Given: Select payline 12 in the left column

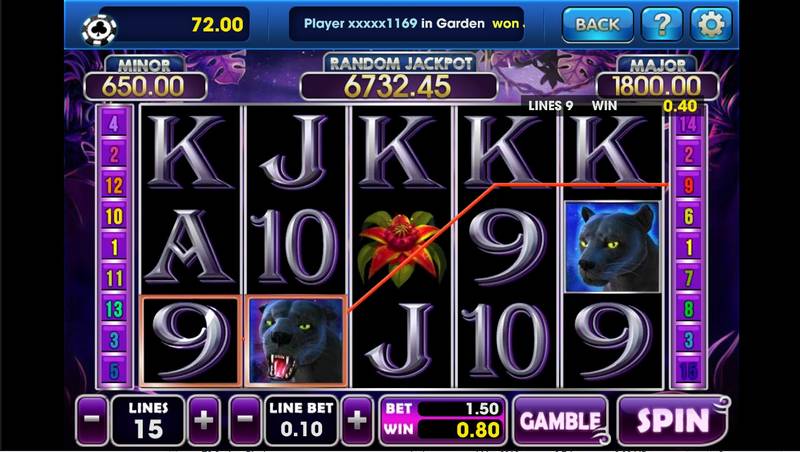Looking at the screenshot, I should point(114,186).
